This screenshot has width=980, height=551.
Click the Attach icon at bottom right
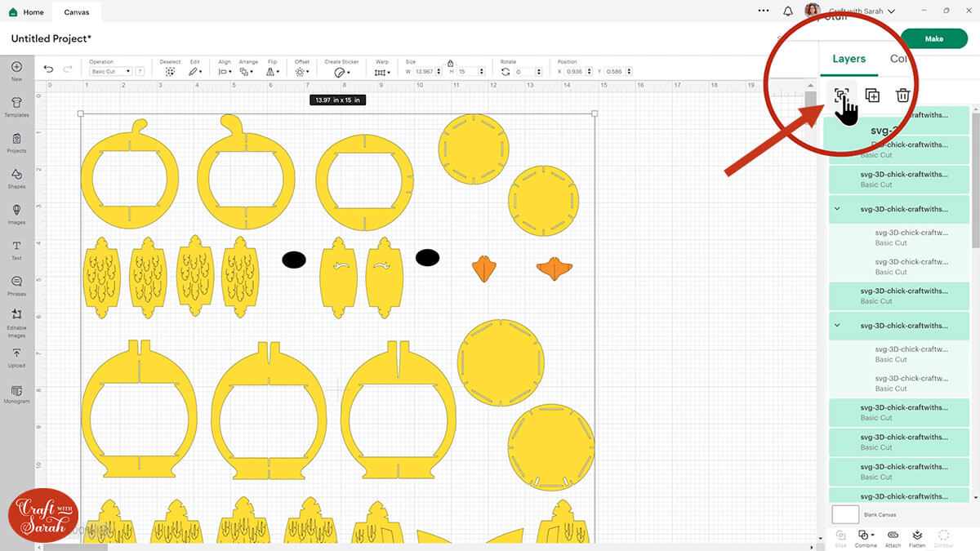tap(893, 536)
